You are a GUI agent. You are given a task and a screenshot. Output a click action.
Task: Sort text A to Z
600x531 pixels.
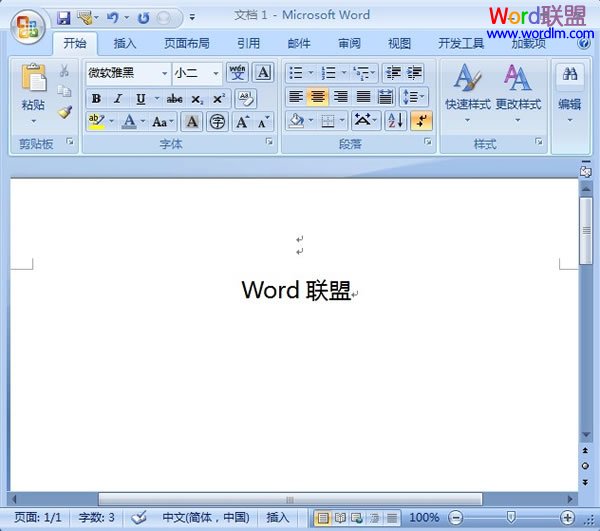point(395,121)
